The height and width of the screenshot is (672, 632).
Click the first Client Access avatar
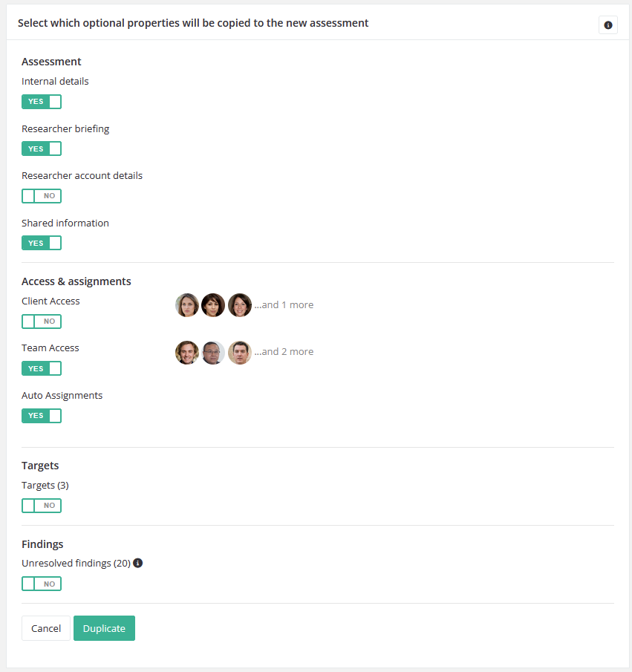tap(186, 304)
